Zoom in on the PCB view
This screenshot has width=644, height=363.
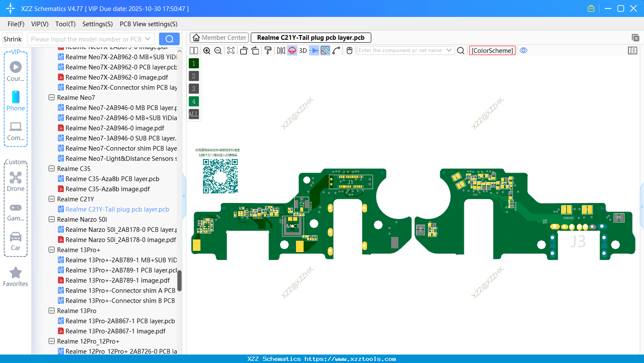207,50
